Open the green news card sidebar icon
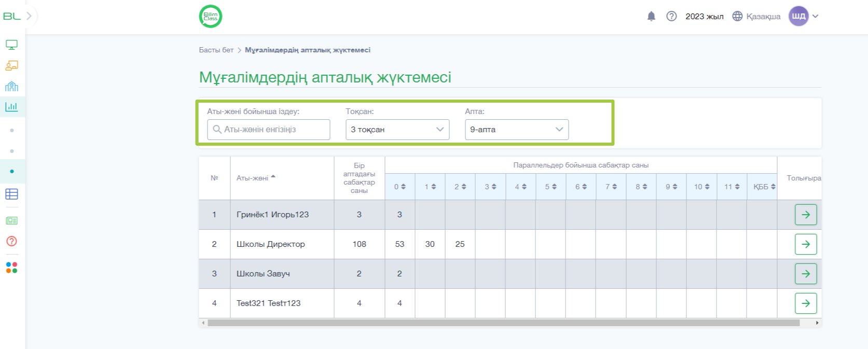868x349 pixels. pyautogui.click(x=11, y=220)
